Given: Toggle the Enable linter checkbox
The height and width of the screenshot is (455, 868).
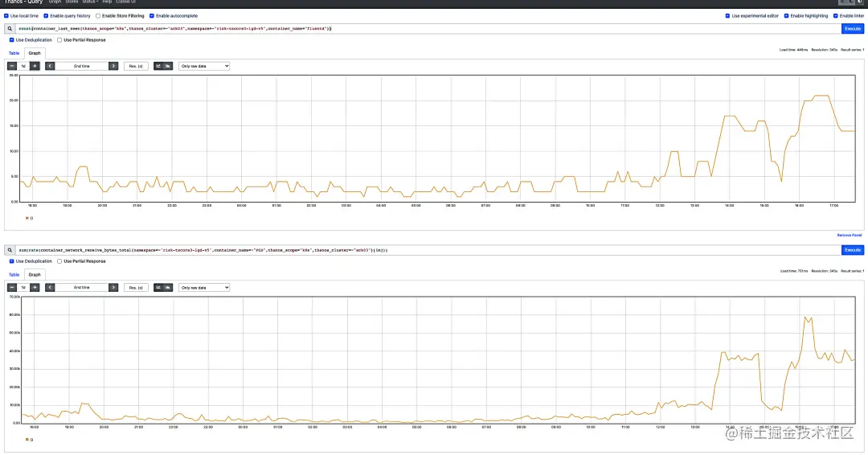Looking at the screenshot, I should (x=835, y=16).
